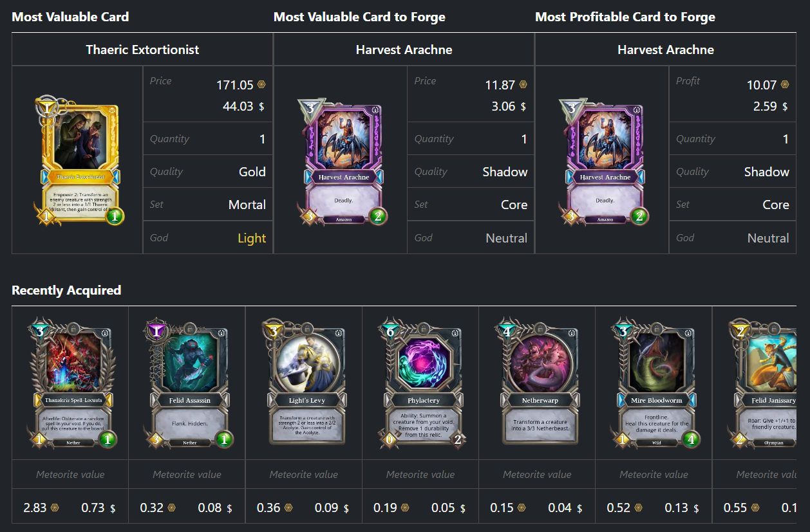
Task: Click the Light god label
Action: 252,238
